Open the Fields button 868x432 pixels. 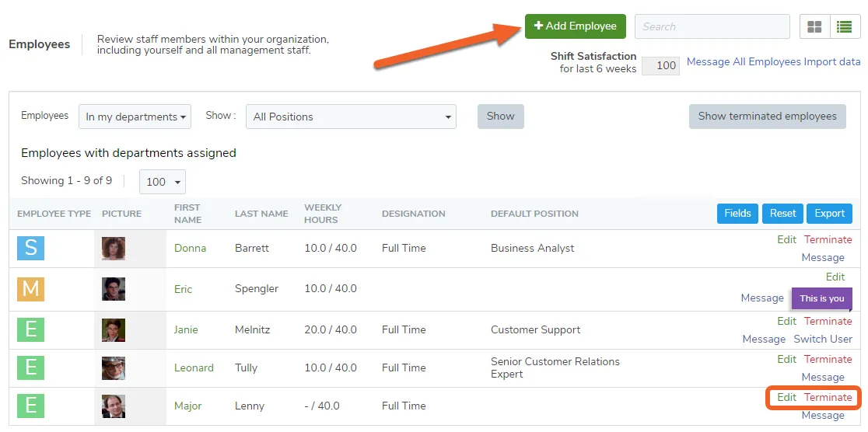(x=737, y=214)
